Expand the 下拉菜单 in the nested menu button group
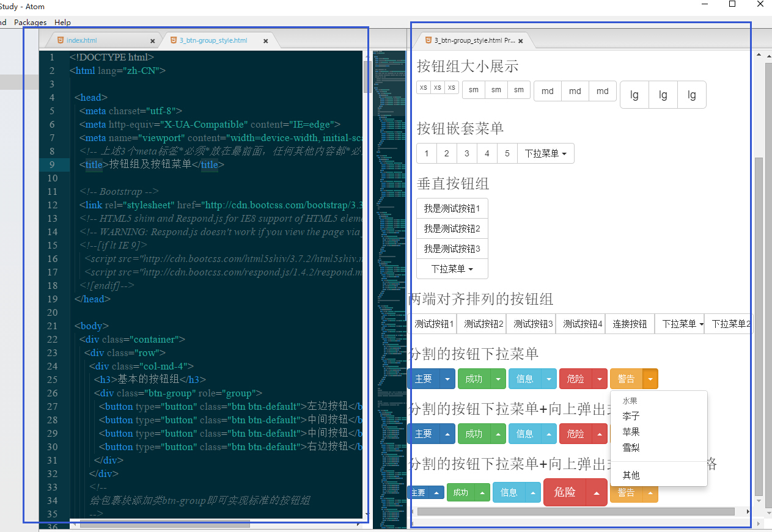Viewport: 772px width, 532px height. 545,153
